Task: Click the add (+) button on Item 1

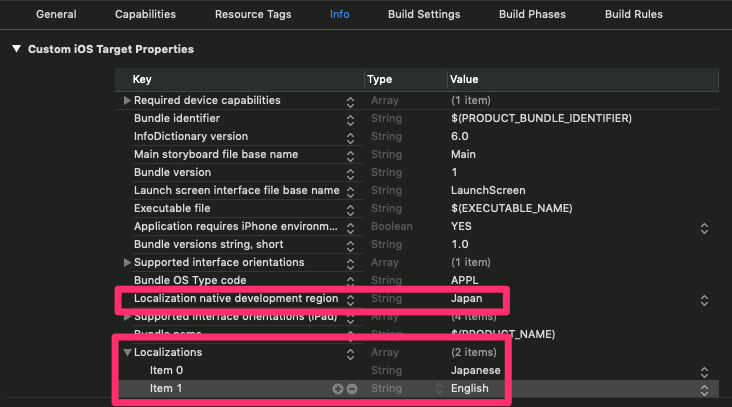Action: (x=339, y=388)
